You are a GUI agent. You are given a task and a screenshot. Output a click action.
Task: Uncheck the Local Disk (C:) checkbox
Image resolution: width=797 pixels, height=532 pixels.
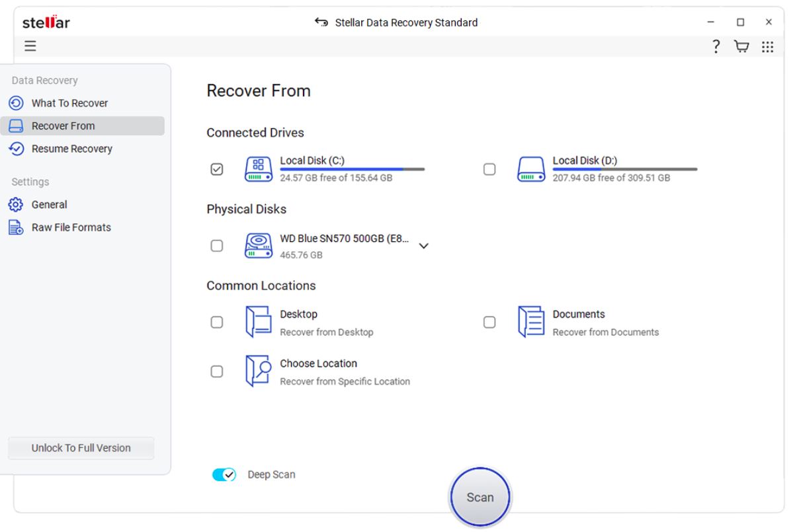(x=216, y=169)
